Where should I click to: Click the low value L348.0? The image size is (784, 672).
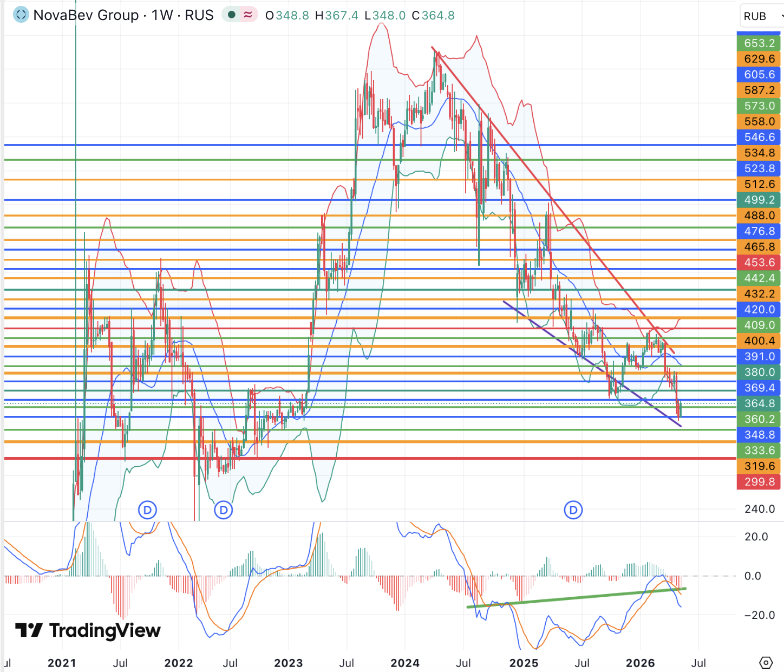click(385, 15)
